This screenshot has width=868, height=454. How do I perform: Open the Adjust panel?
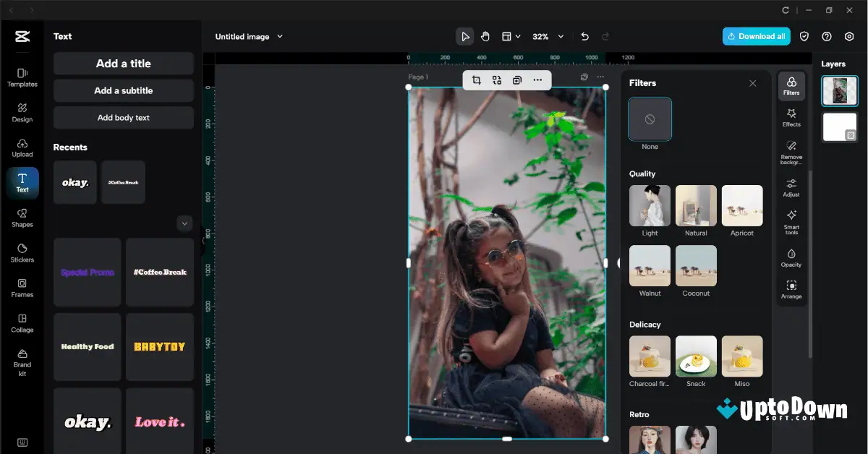[x=791, y=186]
